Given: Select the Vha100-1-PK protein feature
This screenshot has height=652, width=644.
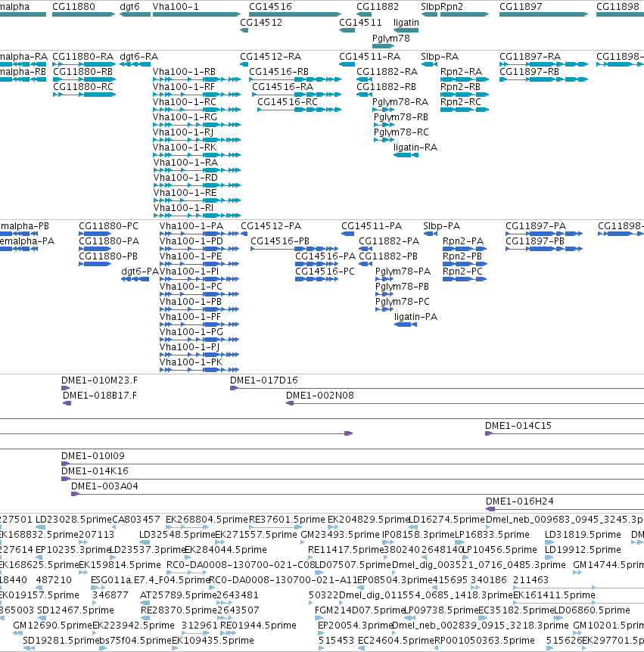Looking at the screenshot, I should tap(199, 370).
